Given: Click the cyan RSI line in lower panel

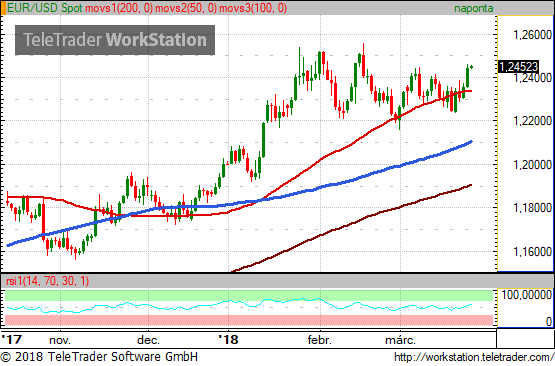Looking at the screenshot, I should click(x=239, y=304).
